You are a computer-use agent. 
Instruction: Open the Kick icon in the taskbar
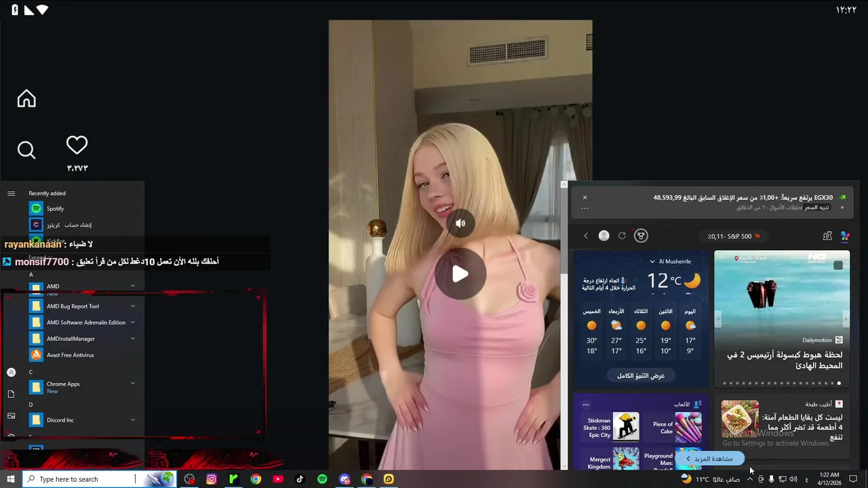tap(233, 479)
